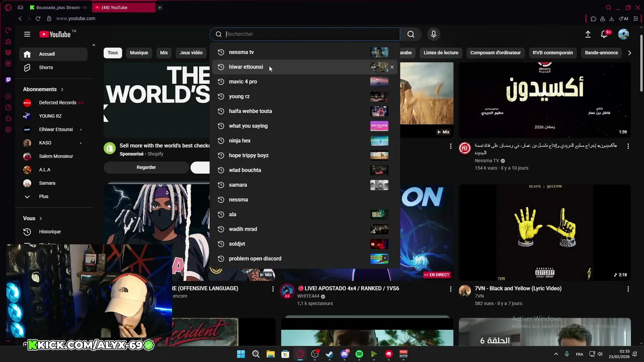
Task: Open options menu for LIVE APOSTADO video
Action: (x=450, y=289)
